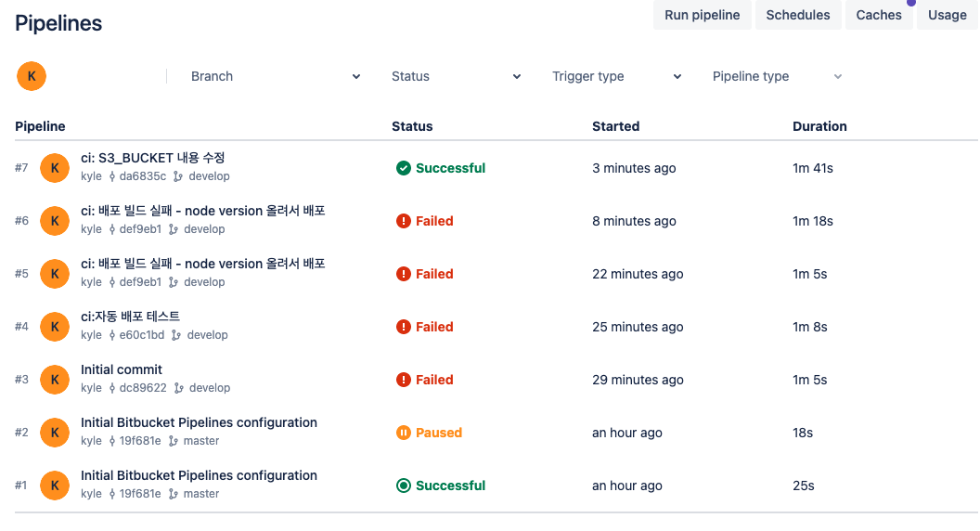Click the green Successful check icon for pipeline #7

(404, 168)
